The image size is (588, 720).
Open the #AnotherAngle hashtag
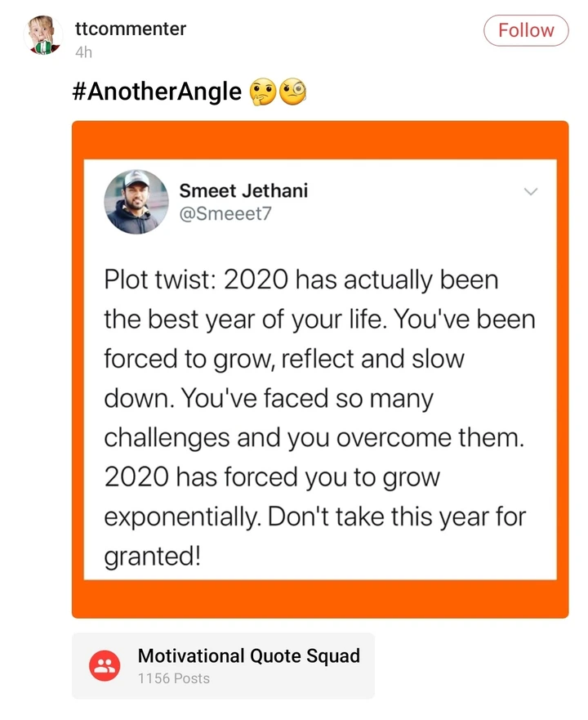[157, 92]
